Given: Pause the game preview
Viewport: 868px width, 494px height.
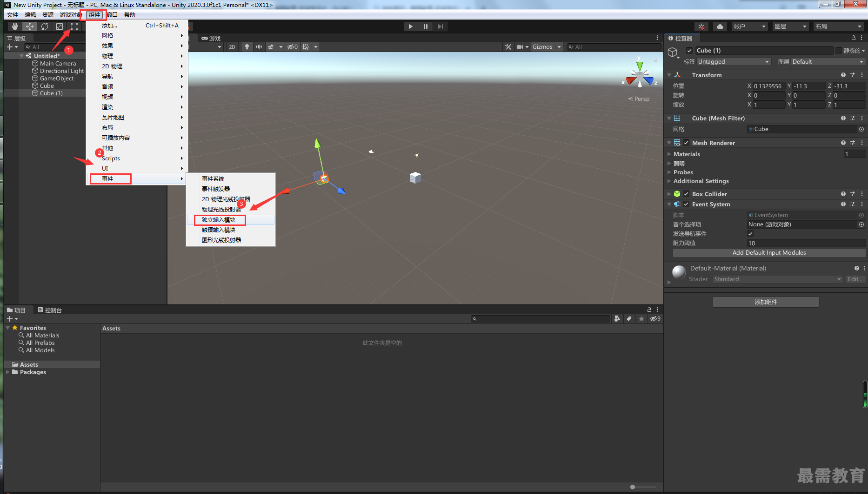Looking at the screenshot, I should point(425,26).
